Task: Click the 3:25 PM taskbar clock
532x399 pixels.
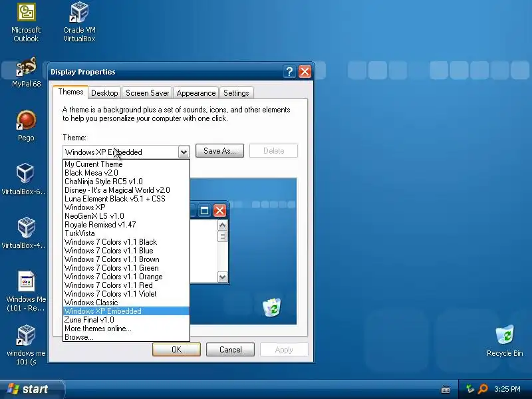Action: 507,389
